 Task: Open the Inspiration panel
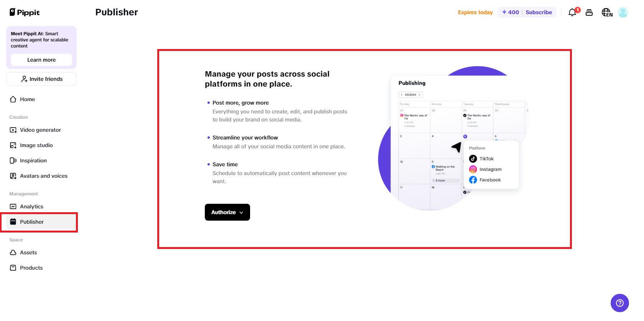33,160
